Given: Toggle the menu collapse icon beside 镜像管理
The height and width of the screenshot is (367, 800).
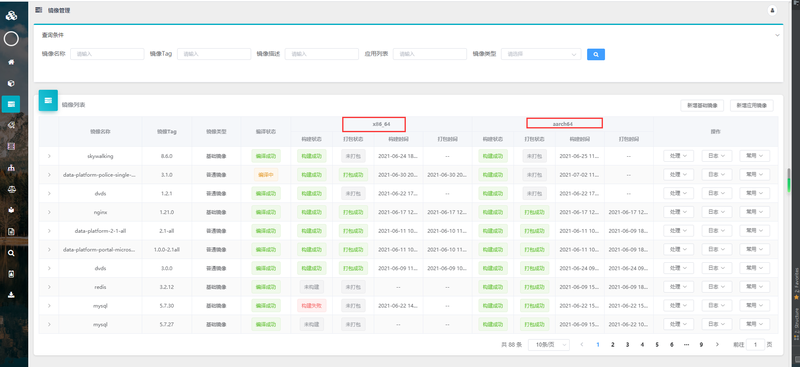Looking at the screenshot, I should point(39,10).
